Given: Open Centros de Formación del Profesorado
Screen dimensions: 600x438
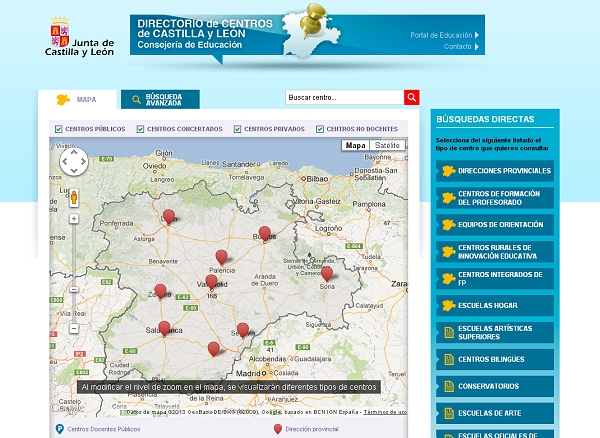Looking at the screenshot, I should coord(495,198).
